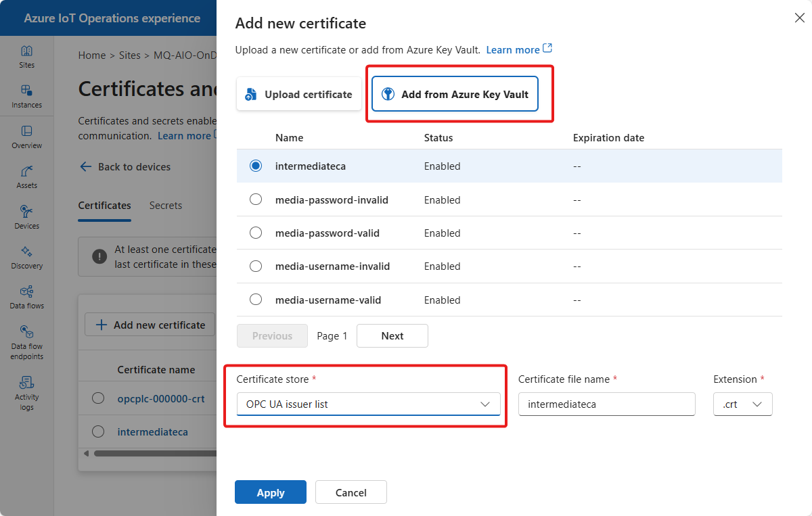
Task: Click the Upload certificate button
Action: (x=298, y=94)
